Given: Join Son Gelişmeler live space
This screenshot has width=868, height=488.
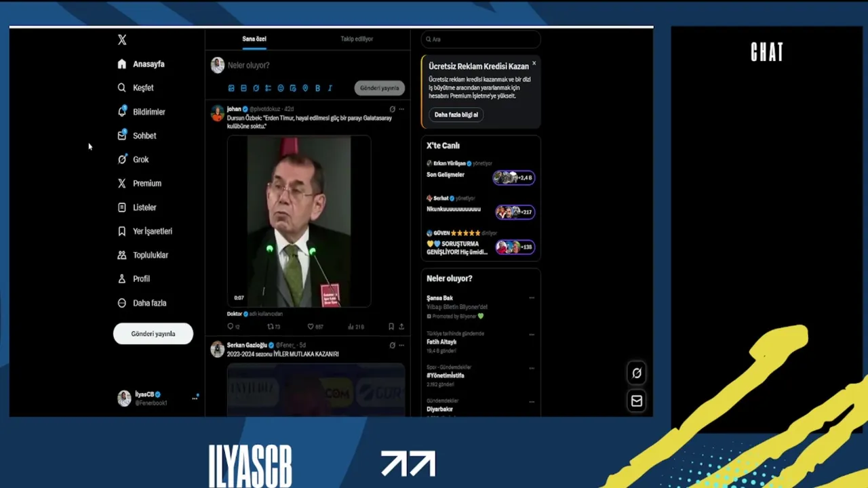Looking at the screenshot, I should click(x=514, y=178).
